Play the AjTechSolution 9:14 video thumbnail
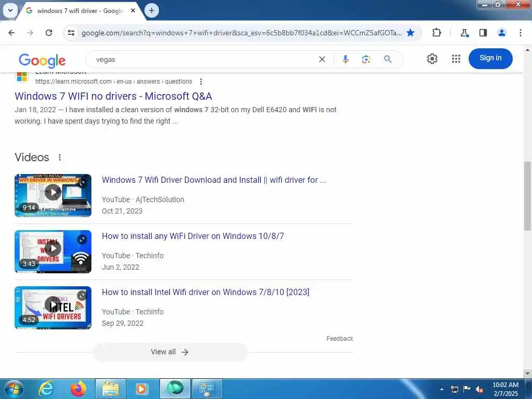Screen dimensions: 532x399 click(53, 195)
